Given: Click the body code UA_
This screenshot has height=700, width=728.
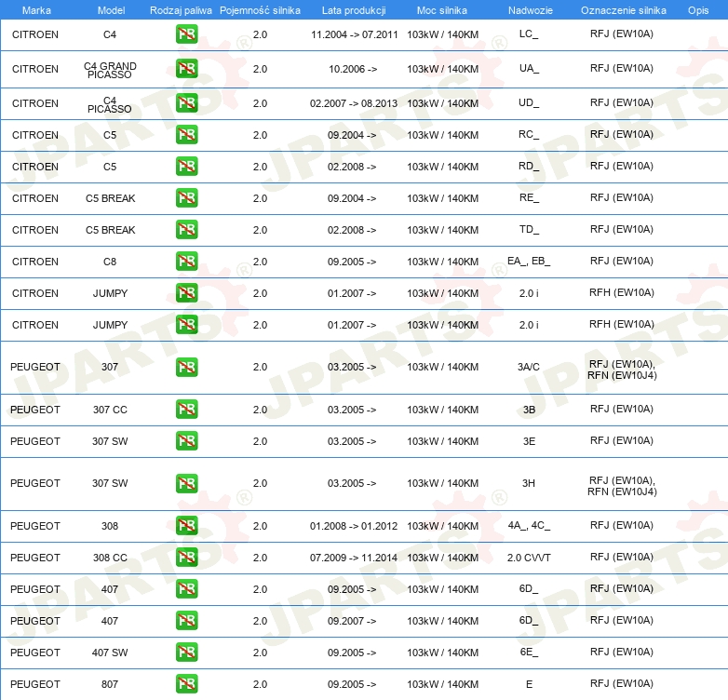Looking at the screenshot, I should pyautogui.click(x=529, y=68).
